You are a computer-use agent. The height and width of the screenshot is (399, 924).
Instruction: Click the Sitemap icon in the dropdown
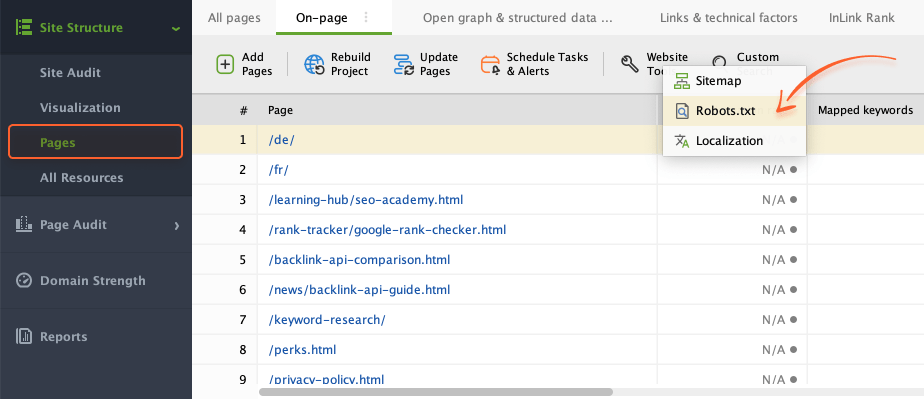click(682, 81)
